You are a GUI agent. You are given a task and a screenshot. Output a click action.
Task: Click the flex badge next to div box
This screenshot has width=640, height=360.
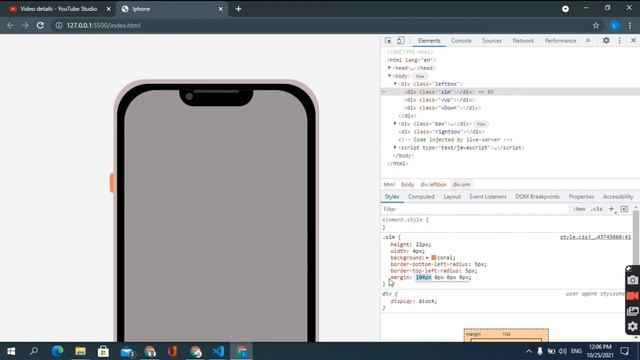[481, 124]
